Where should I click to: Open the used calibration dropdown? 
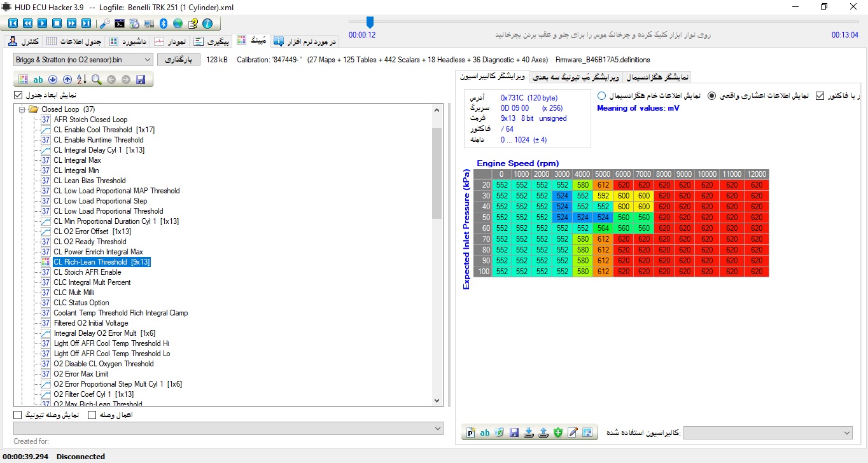click(x=768, y=432)
